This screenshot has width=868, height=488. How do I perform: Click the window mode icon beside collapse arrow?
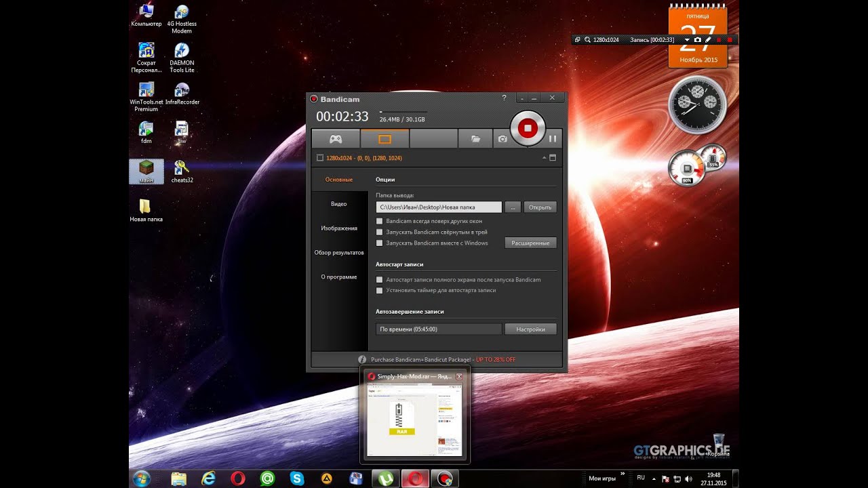[x=553, y=158]
